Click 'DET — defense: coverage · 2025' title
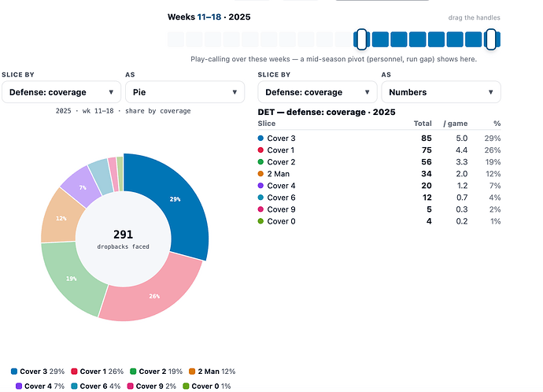Viewport: 543px width, 392px height. (x=327, y=113)
